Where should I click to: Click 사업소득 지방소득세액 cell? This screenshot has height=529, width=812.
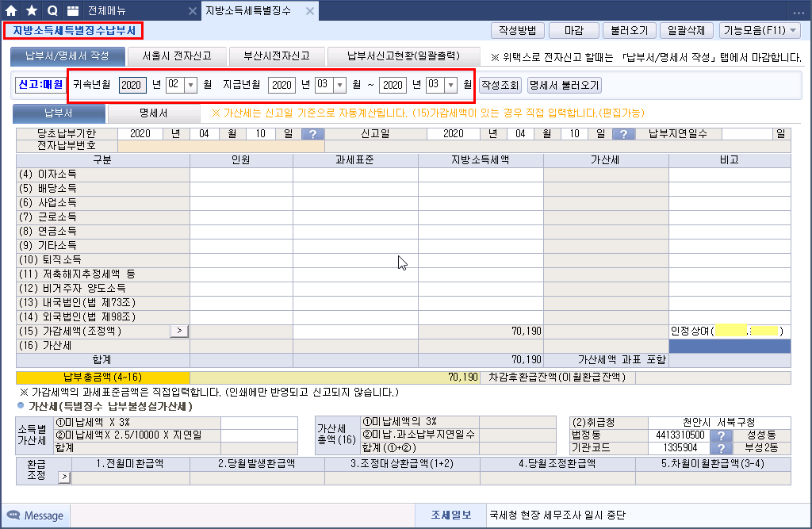pyautogui.click(x=481, y=203)
